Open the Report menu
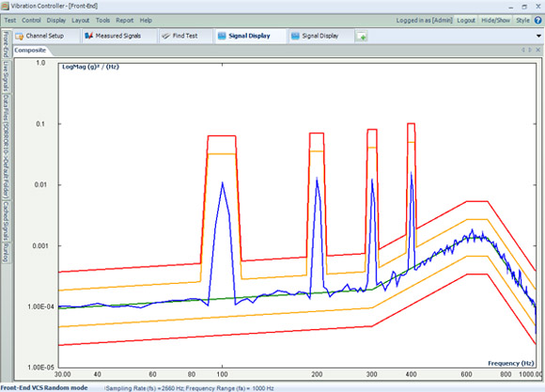This screenshot has height=392, width=545. 124,20
